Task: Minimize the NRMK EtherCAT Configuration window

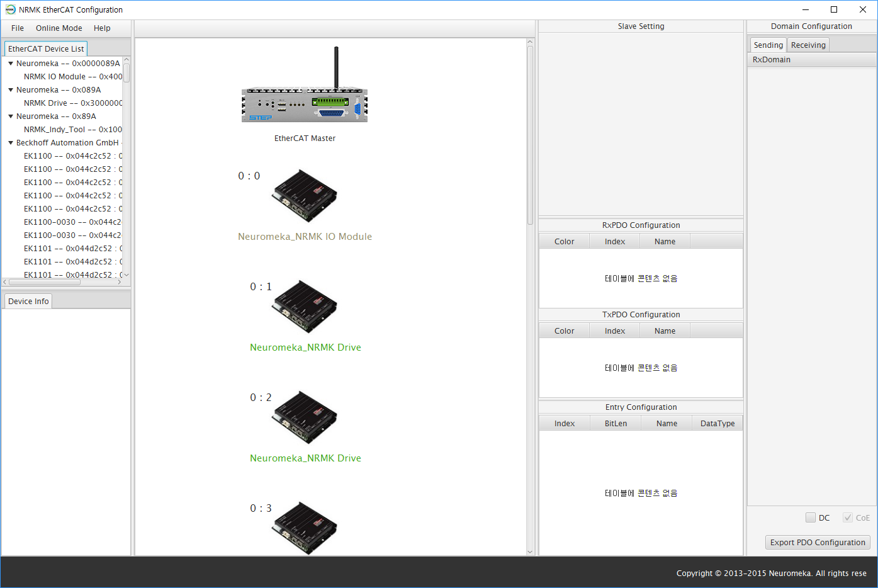Action: (805, 9)
